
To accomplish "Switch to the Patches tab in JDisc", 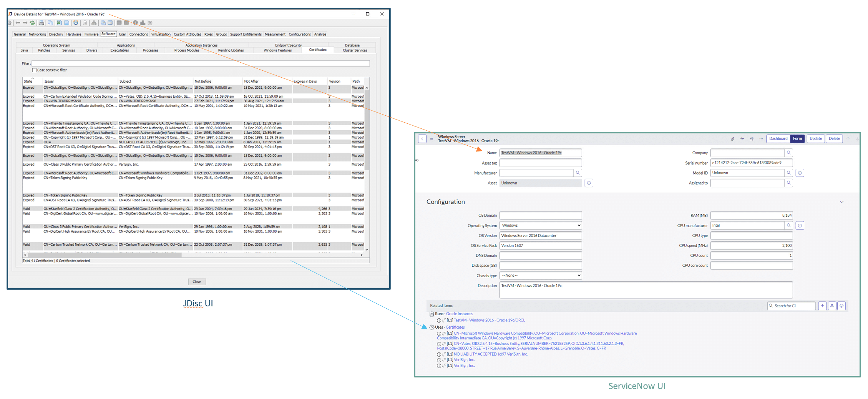I will pyautogui.click(x=44, y=50).
